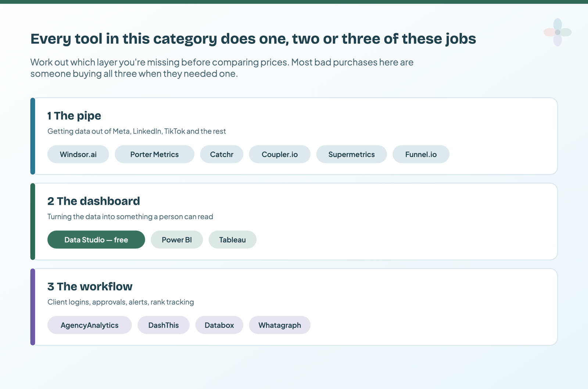Screen dimensions: 588x389
Task: Click the flower logo icon
Action: click(557, 32)
